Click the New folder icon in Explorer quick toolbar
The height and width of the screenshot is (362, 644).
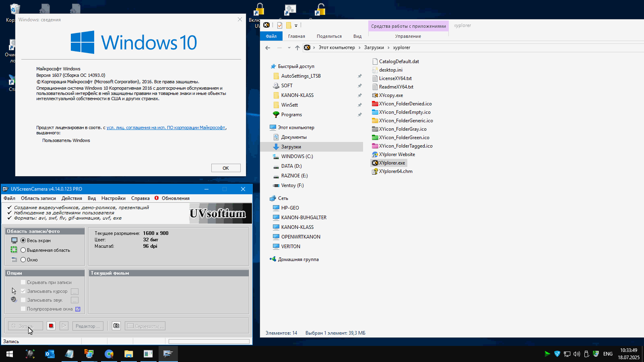point(289,25)
